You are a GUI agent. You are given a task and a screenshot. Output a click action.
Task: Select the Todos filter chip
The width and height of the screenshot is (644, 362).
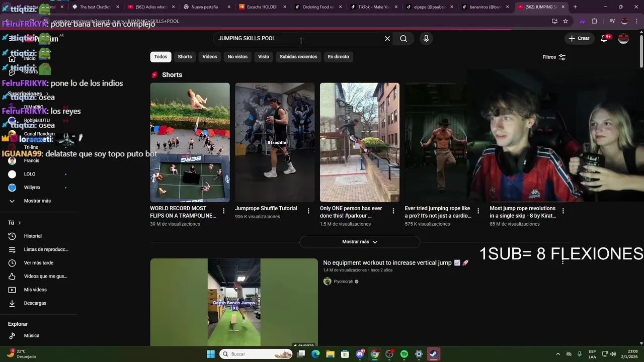[160, 57]
